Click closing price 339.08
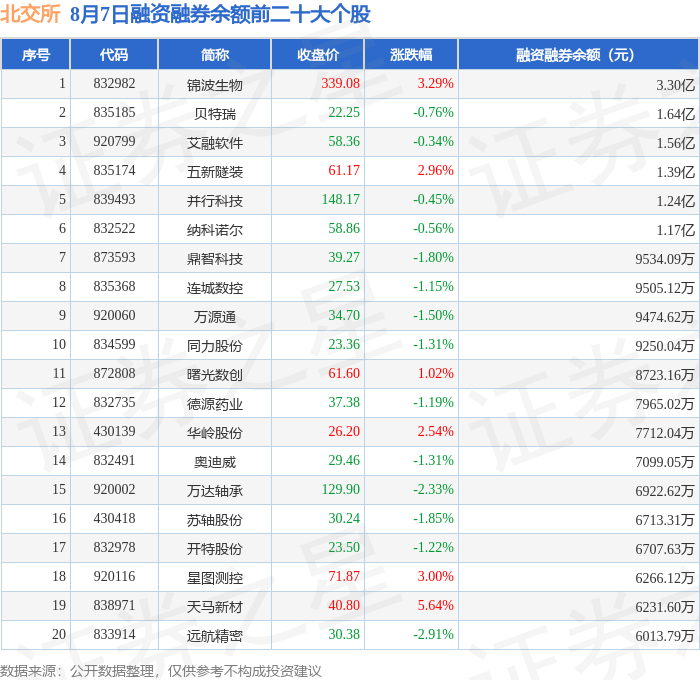 click(x=341, y=83)
